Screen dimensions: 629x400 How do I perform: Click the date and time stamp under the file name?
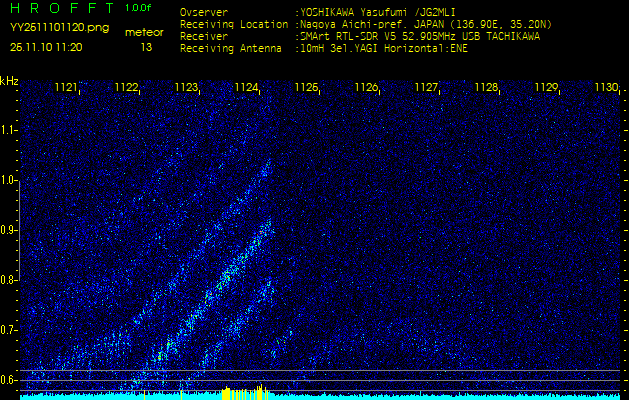[46, 47]
